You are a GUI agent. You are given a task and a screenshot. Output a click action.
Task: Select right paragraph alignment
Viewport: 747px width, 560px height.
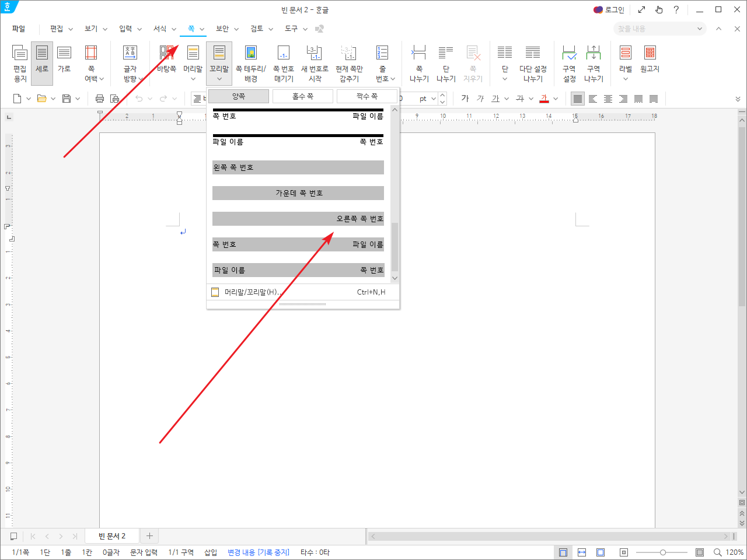coord(623,99)
